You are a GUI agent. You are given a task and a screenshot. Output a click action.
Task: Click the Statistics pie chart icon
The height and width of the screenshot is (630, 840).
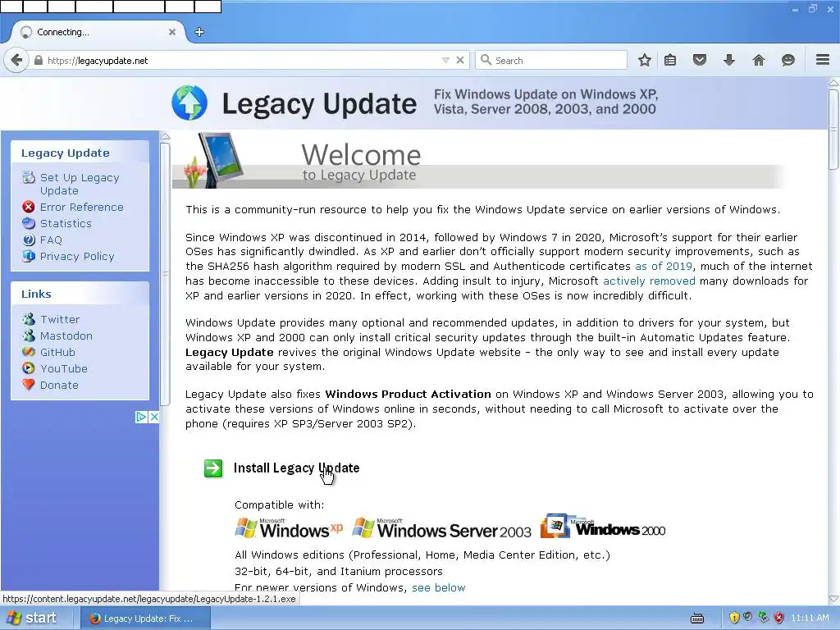29,223
